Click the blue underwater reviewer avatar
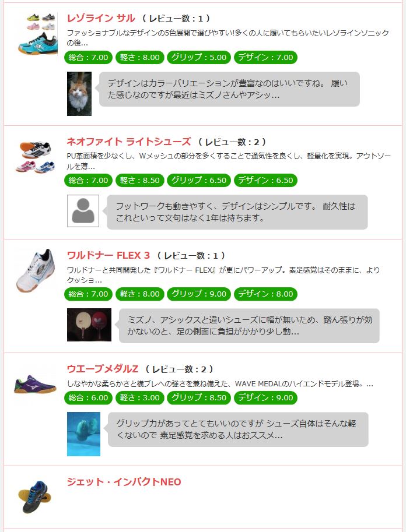This screenshot has height=532, width=406. [x=83, y=434]
